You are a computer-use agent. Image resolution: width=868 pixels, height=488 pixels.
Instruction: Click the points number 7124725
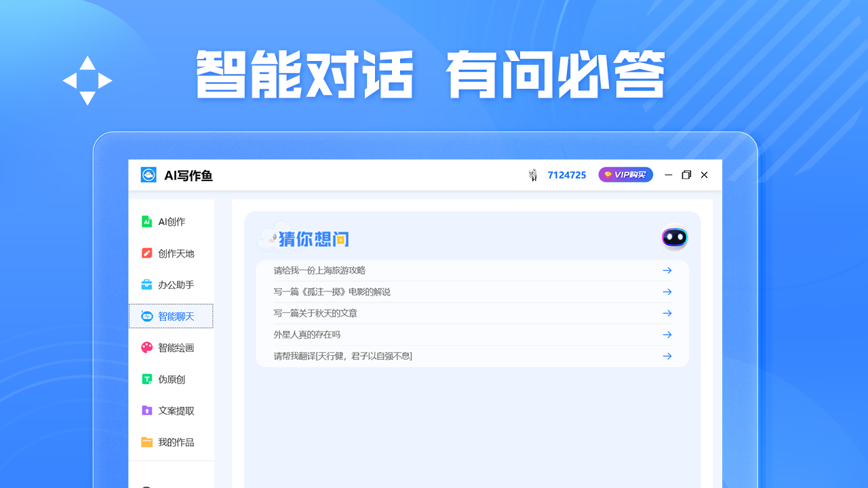(x=566, y=175)
